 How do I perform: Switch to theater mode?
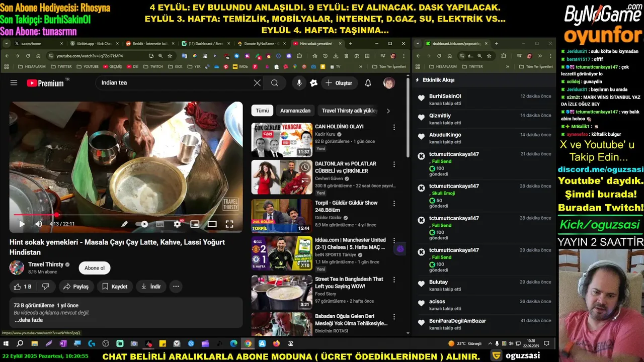212,224
